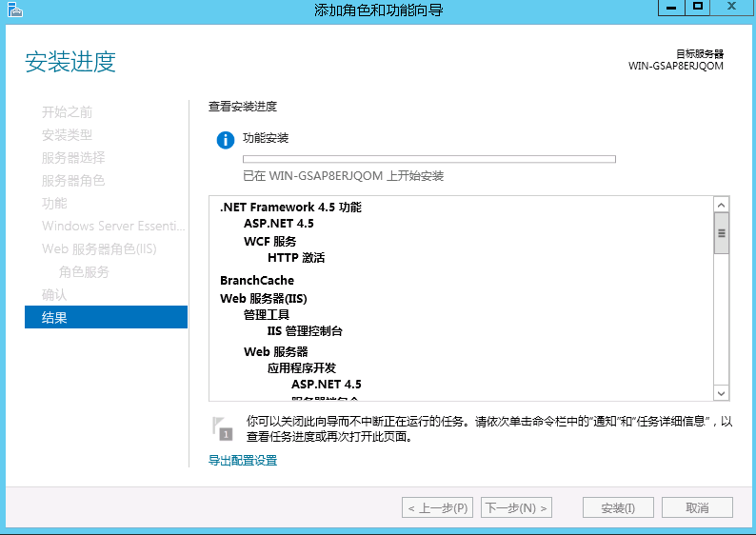Select BranchCache in the feature list

coord(257,280)
